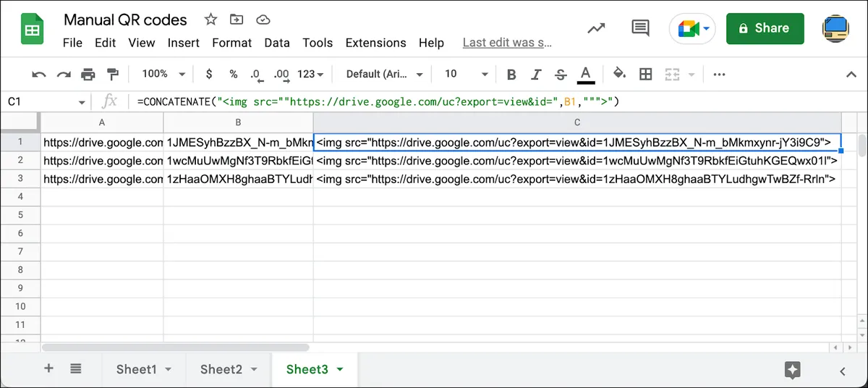Activate the paint format tool

coord(112,74)
